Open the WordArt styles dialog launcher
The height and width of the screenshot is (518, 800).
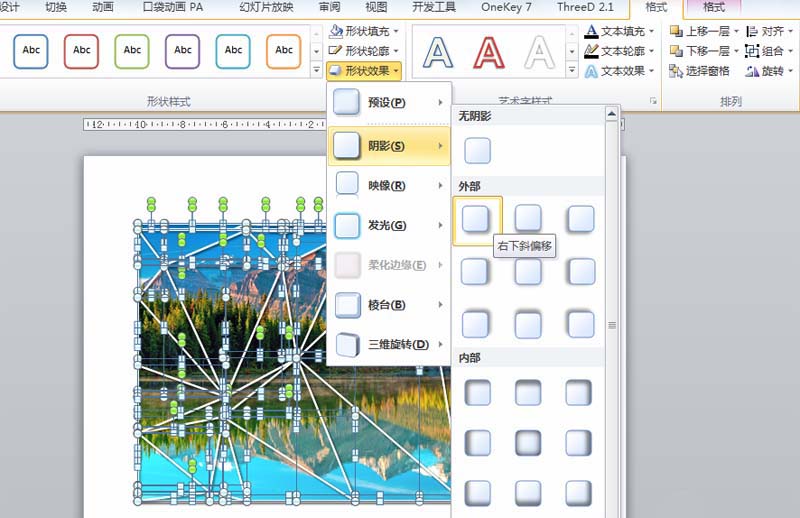point(653,101)
